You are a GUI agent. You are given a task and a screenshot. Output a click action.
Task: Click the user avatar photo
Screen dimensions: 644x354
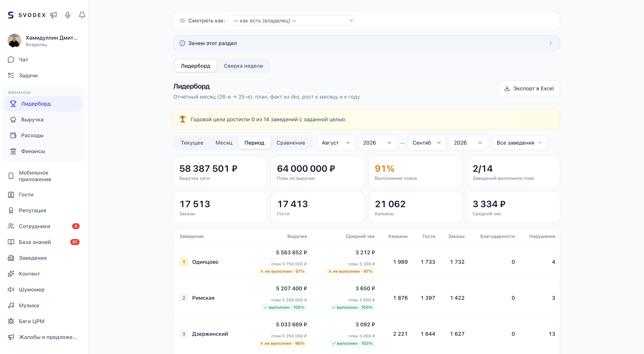click(14, 41)
